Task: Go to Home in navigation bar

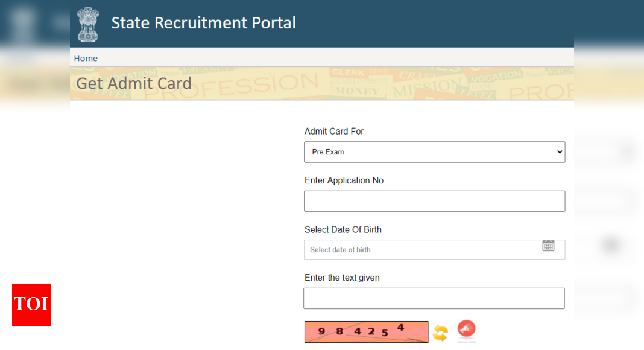Action: tap(86, 59)
